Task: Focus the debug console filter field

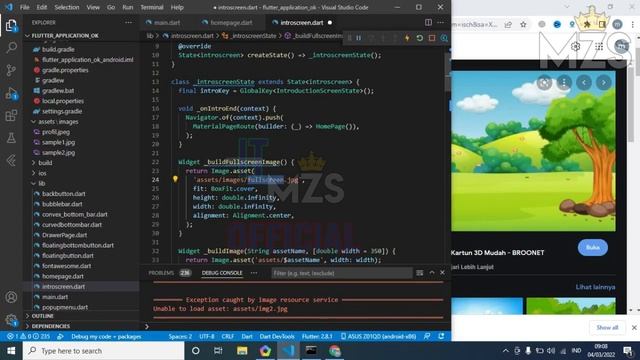Action: 342,273
